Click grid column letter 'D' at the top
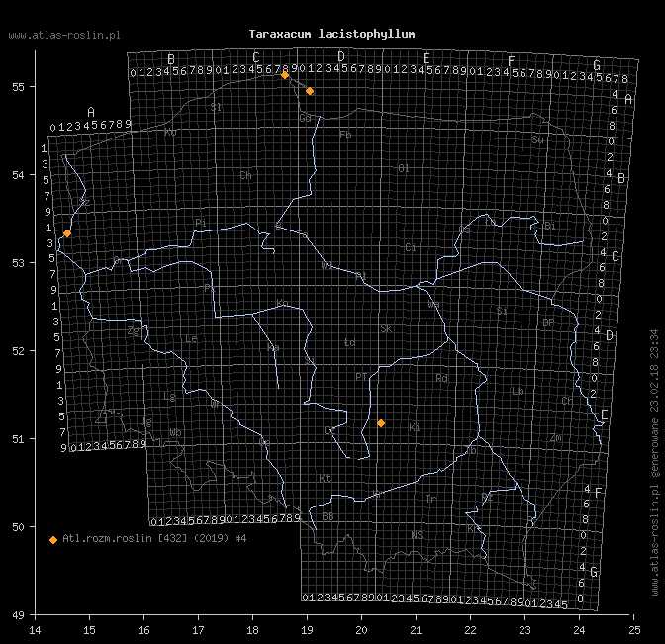 (341, 56)
